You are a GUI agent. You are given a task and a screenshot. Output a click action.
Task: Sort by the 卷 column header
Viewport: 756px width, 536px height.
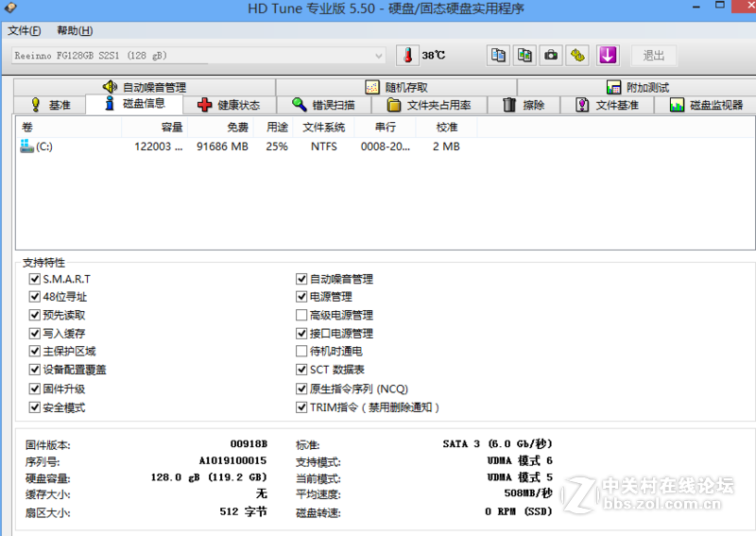pyautogui.click(x=68, y=128)
